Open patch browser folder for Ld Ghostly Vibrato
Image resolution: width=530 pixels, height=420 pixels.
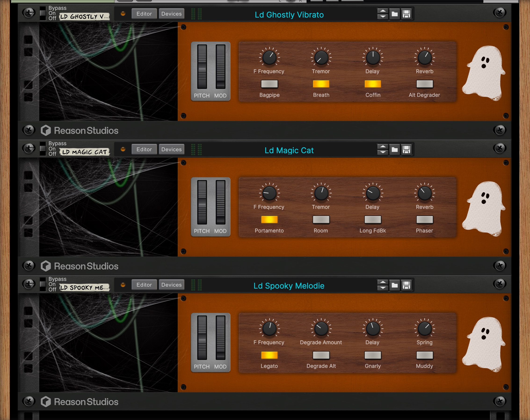click(395, 14)
